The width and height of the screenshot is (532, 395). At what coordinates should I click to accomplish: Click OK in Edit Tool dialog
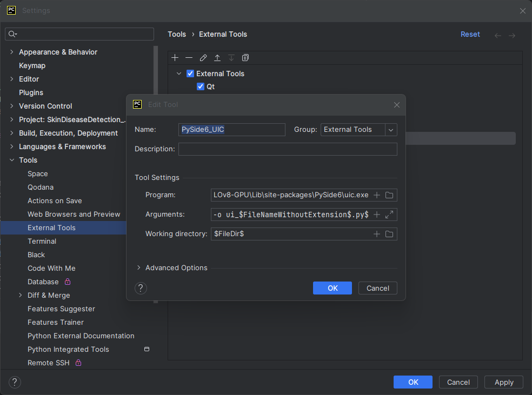tap(332, 288)
